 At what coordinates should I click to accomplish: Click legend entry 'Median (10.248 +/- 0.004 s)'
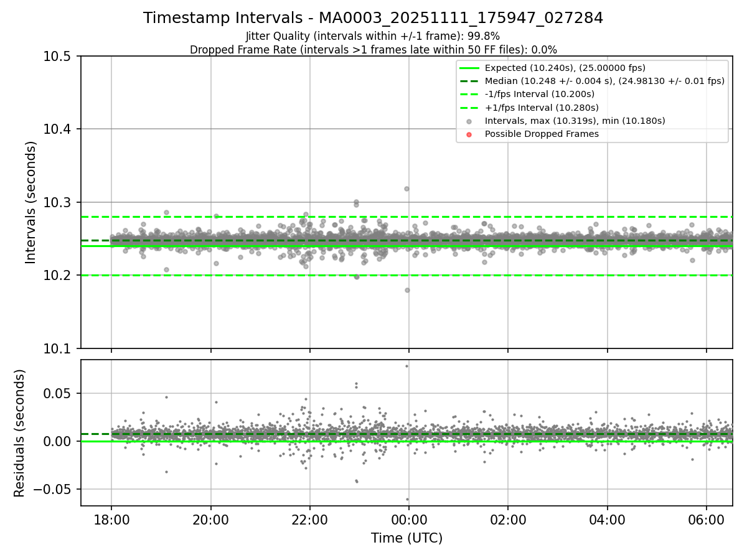coord(604,81)
